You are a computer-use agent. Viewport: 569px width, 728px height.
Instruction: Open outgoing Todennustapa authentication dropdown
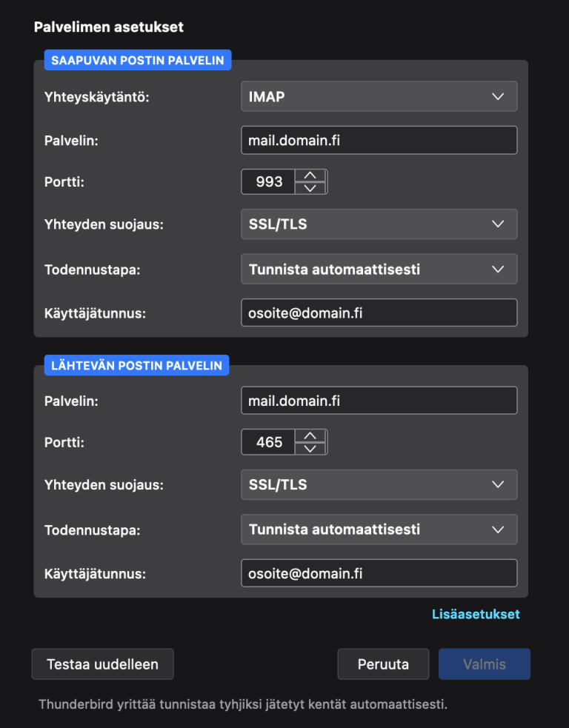tap(379, 530)
